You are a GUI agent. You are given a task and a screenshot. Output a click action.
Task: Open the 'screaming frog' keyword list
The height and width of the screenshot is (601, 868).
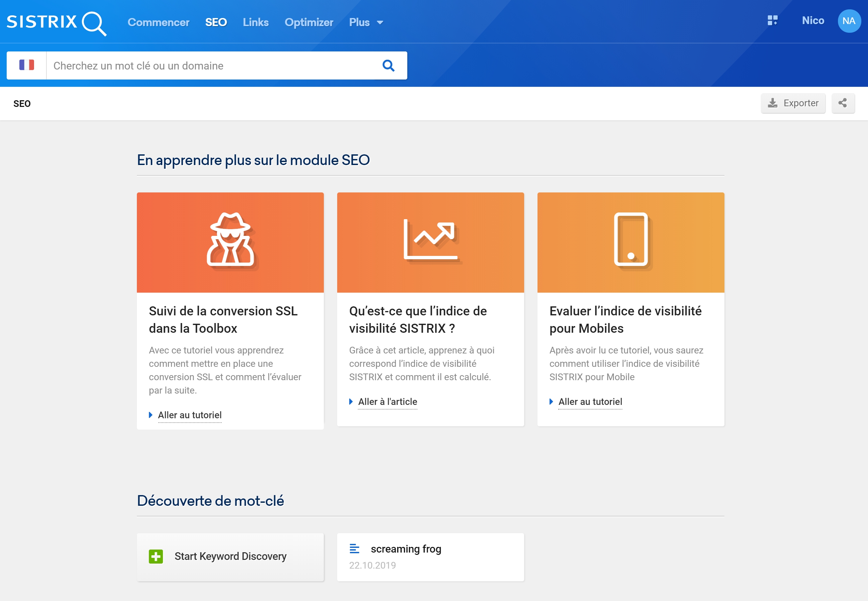tap(430, 557)
